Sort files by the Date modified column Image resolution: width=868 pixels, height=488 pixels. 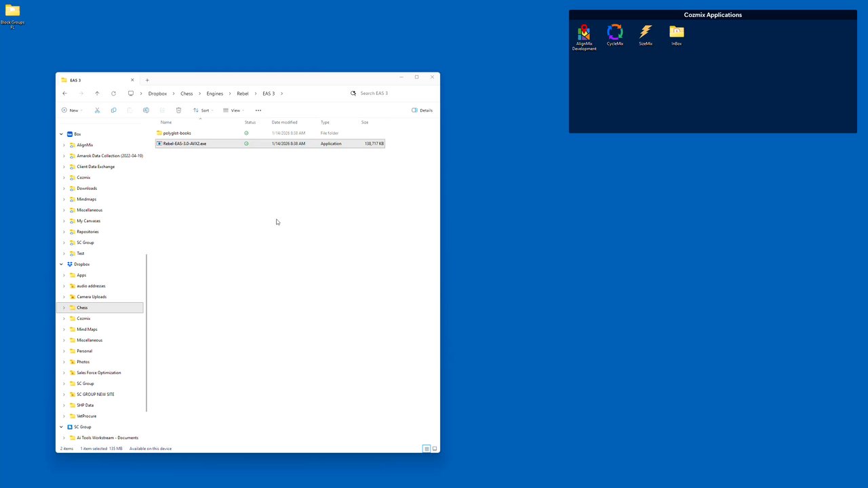pyautogui.click(x=285, y=123)
